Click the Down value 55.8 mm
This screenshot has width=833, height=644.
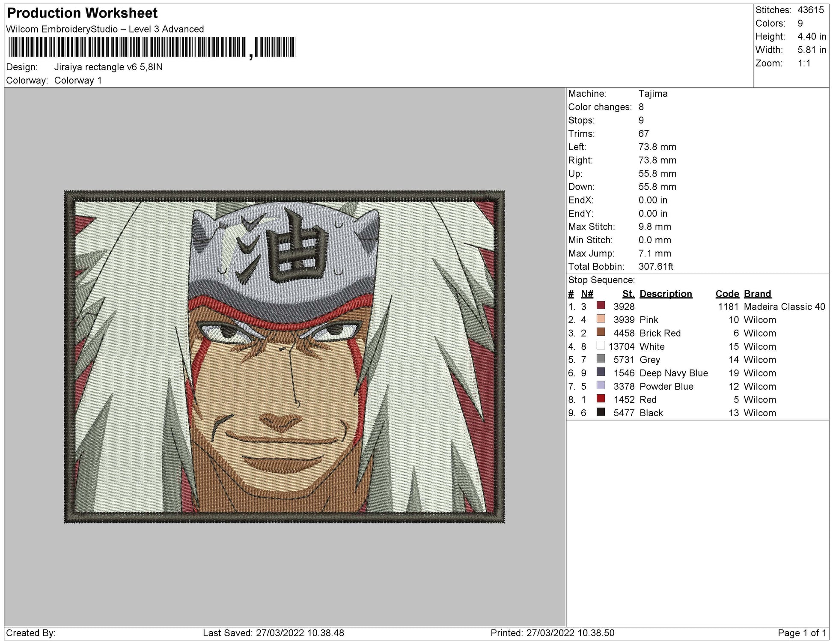[657, 187]
